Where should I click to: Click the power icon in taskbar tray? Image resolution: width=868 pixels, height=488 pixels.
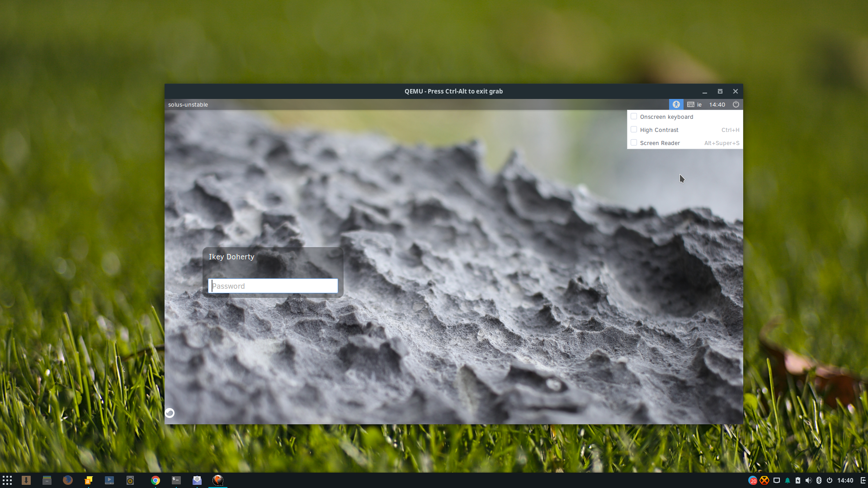click(x=830, y=480)
